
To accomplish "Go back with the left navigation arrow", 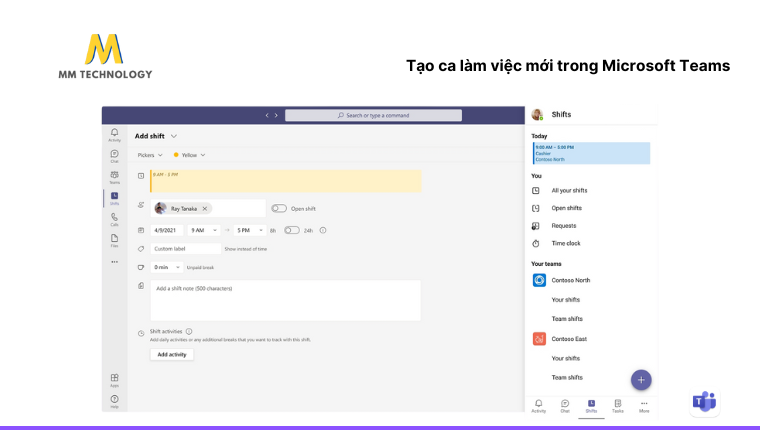I will [x=267, y=115].
